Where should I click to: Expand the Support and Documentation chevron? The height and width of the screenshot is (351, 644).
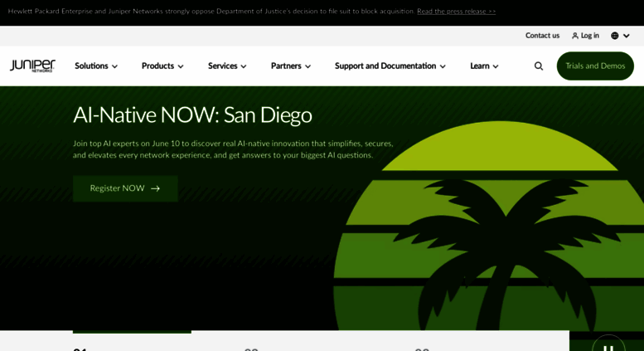443,66
